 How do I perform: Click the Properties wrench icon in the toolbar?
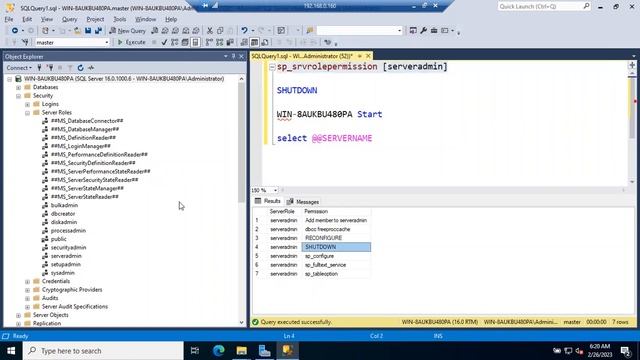[x=424, y=31]
